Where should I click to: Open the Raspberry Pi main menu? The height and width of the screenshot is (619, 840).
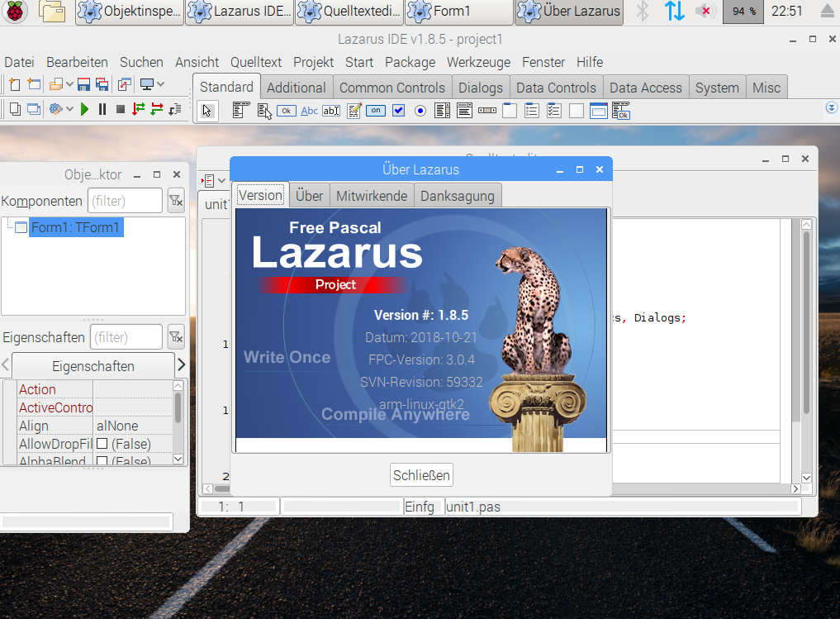coord(15,12)
